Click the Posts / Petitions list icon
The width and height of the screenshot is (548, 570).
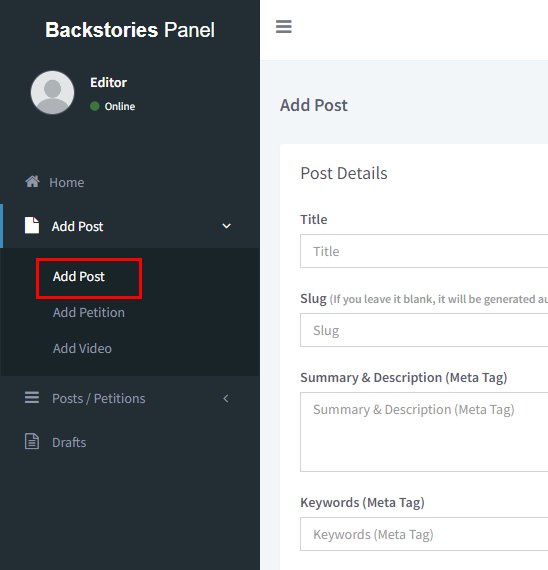pyautogui.click(x=32, y=397)
